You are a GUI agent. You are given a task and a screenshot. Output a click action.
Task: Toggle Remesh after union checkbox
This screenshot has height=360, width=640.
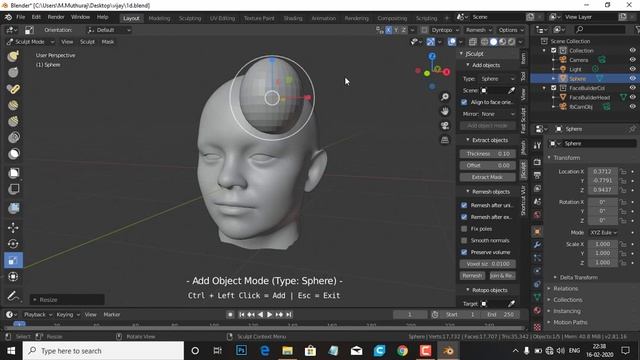pos(464,205)
